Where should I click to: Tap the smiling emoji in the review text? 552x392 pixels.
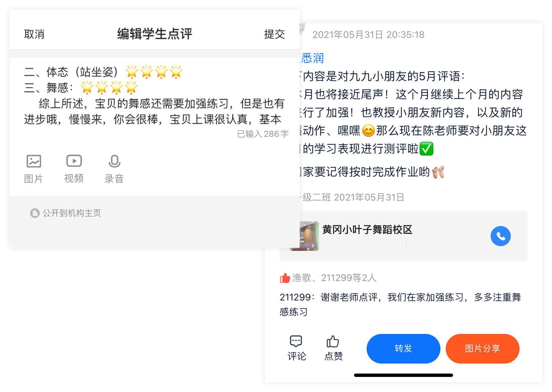point(368,131)
